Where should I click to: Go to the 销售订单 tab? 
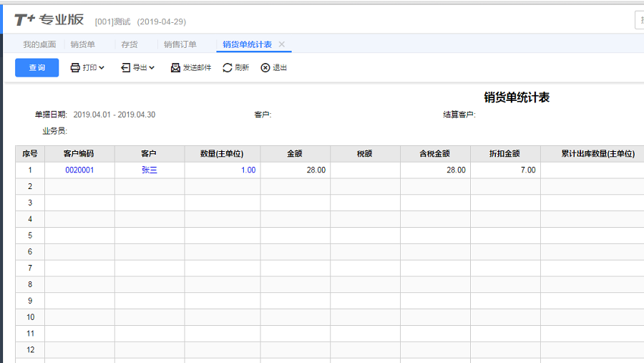coord(180,44)
